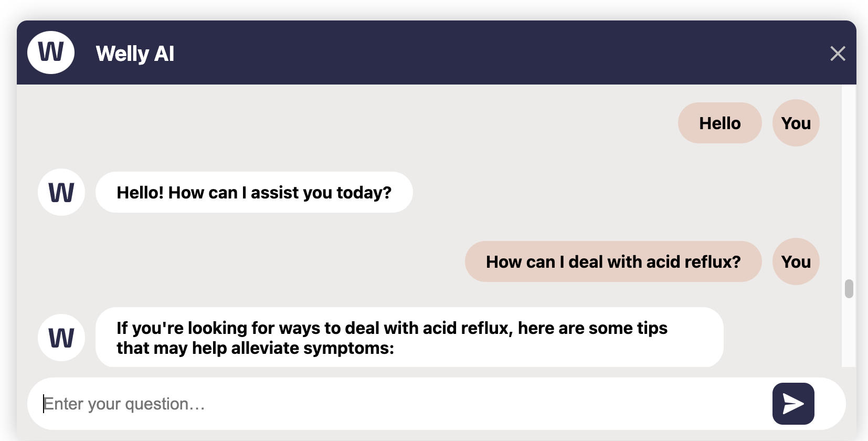The width and height of the screenshot is (868, 441).
Task: Grab the chat scrollbar thumb
Action: pyautogui.click(x=849, y=289)
